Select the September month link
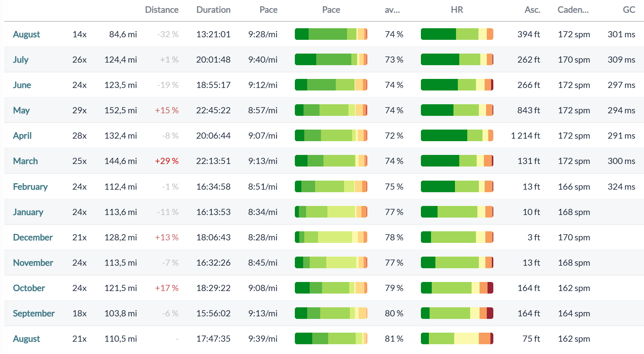Viewport: 644px width, 354px height. point(34,313)
